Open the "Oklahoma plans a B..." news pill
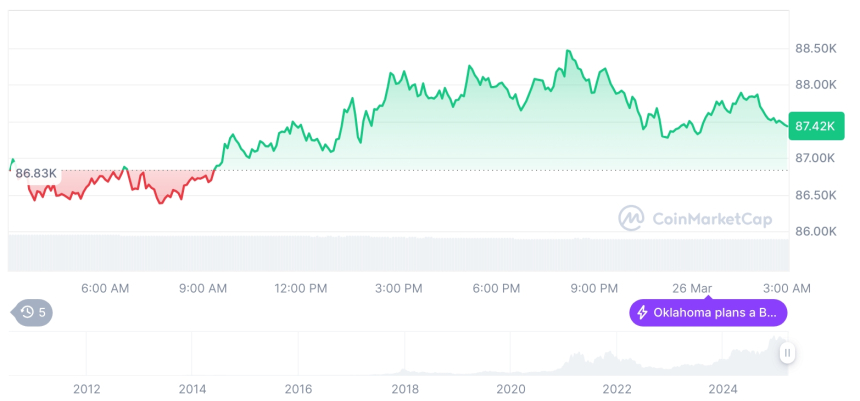Image resolution: width=860 pixels, height=401 pixels. coord(708,313)
